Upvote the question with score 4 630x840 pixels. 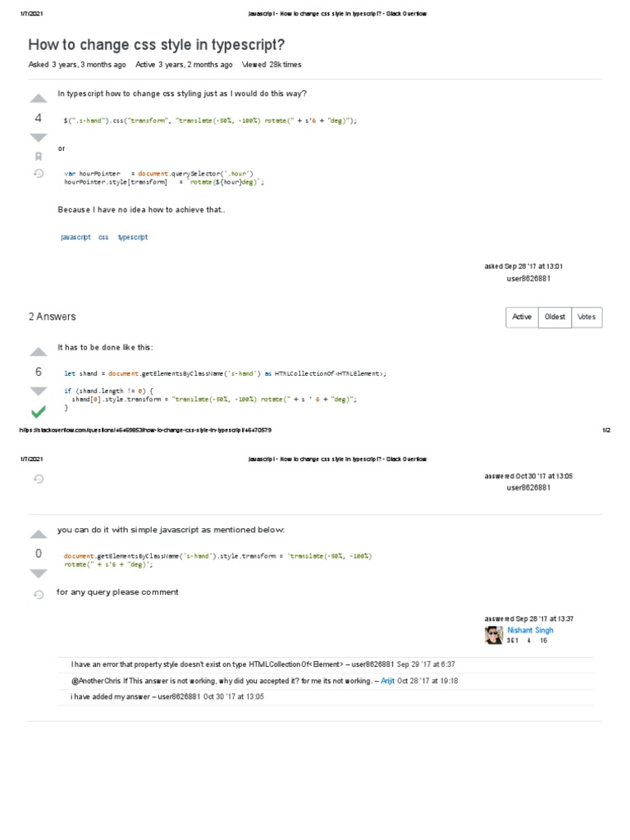[39, 101]
